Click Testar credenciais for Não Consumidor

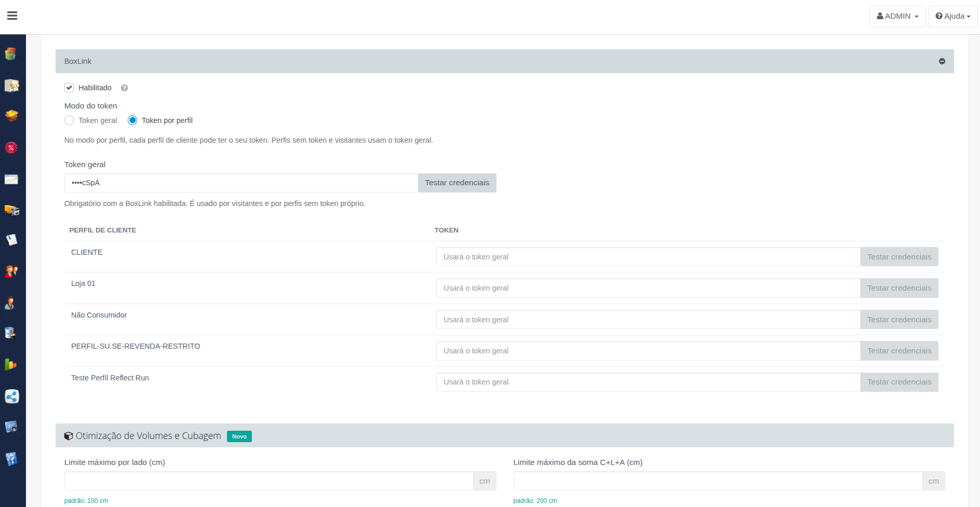point(899,320)
